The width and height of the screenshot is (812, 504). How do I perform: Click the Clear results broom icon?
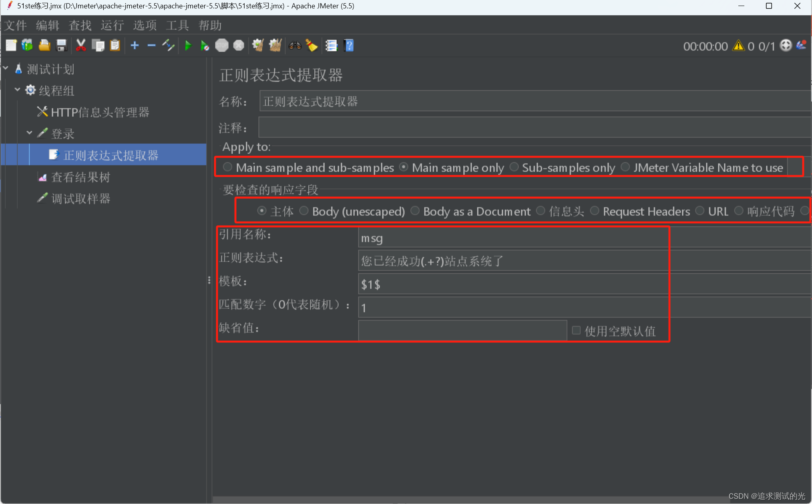point(258,46)
